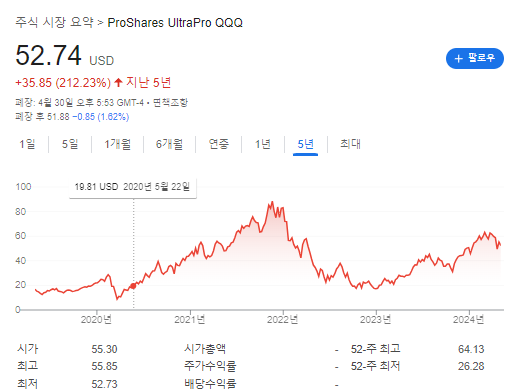This screenshot has height=389, width=519.
Task: Click the 2022년 axis label
Action: [x=282, y=320]
